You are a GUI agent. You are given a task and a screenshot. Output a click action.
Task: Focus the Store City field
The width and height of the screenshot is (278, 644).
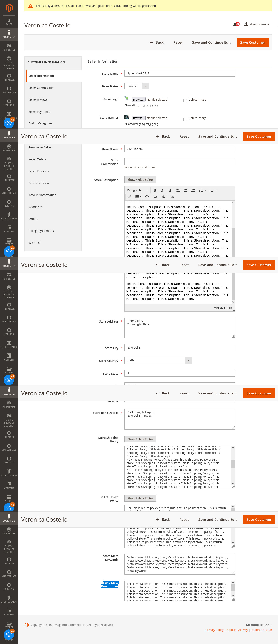click(x=179, y=347)
